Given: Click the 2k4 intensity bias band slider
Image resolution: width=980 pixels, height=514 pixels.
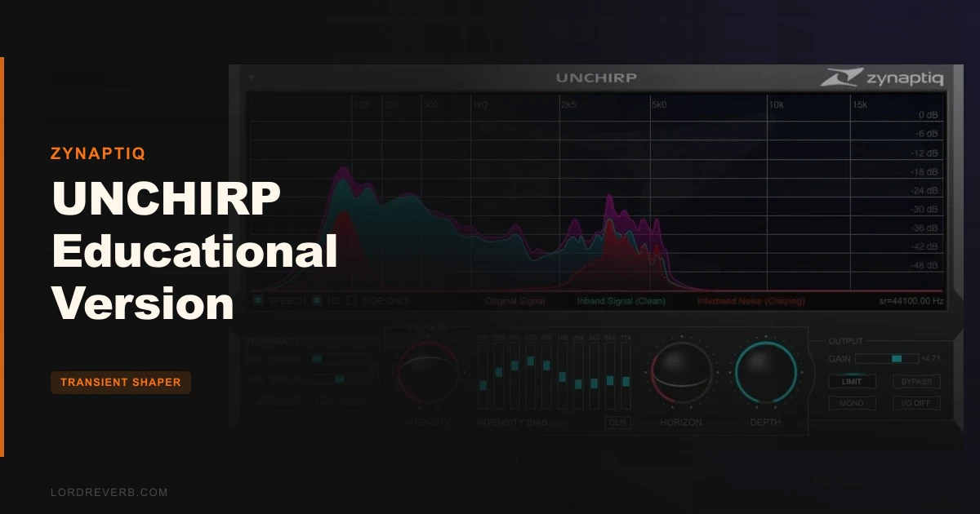Looking at the screenshot, I should (578, 376).
